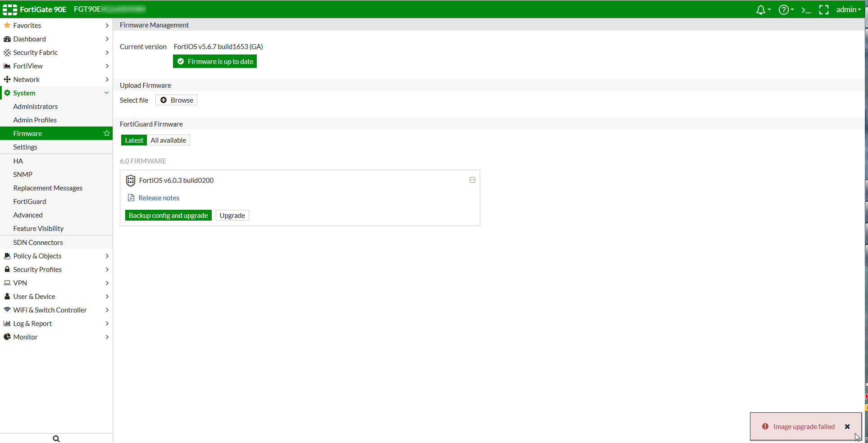868x443 pixels.
Task: Switch to All available firmware tab
Action: (x=168, y=140)
